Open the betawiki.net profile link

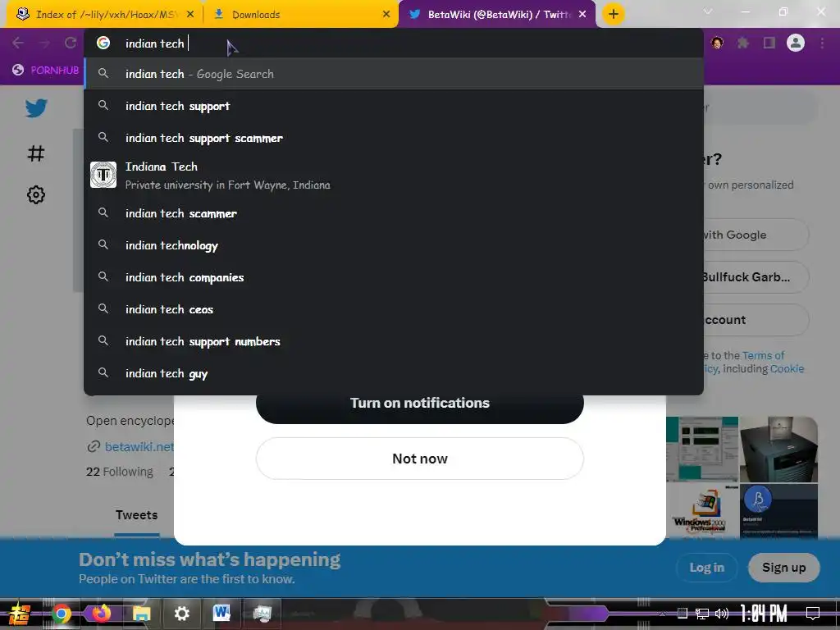[x=139, y=446]
